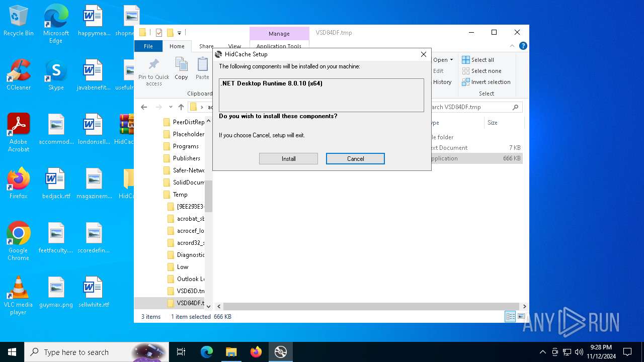Viewport: 644px width, 362px height.
Task: Select the javabenefit document icon
Action: 94,75
